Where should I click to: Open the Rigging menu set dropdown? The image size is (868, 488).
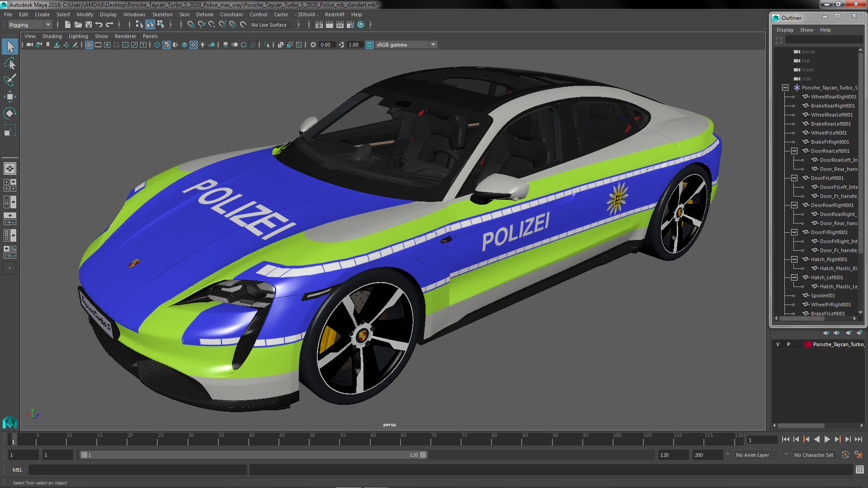click(29, 25)
